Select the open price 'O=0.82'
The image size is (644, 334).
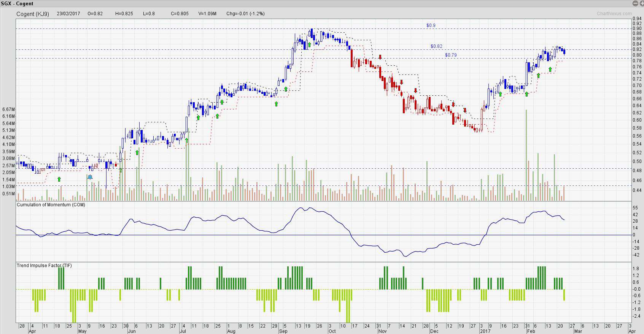pos(95,14)
